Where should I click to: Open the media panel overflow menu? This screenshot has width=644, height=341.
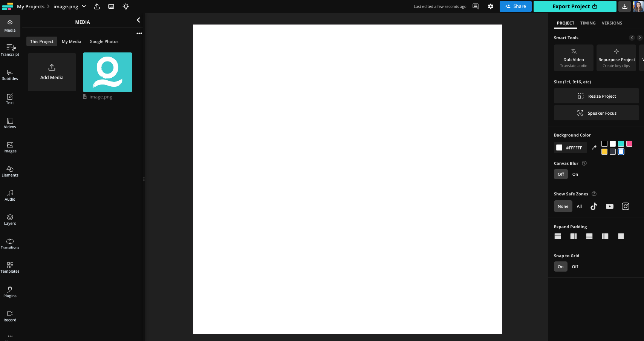pos(139,33)
